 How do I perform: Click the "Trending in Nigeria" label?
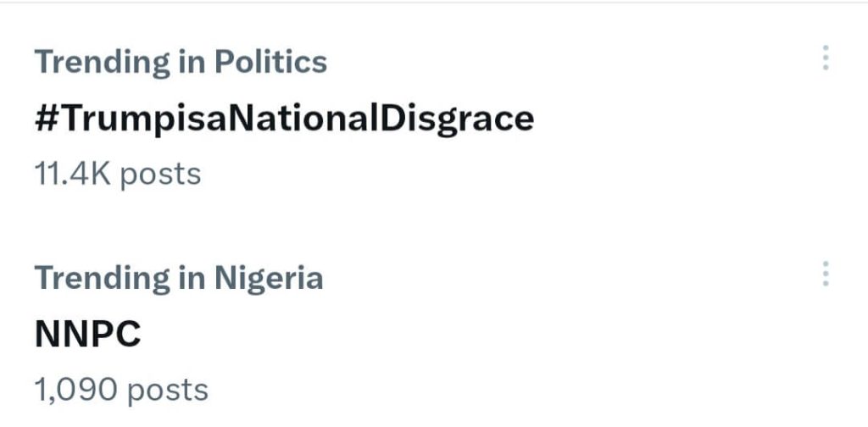click(178, 278)
